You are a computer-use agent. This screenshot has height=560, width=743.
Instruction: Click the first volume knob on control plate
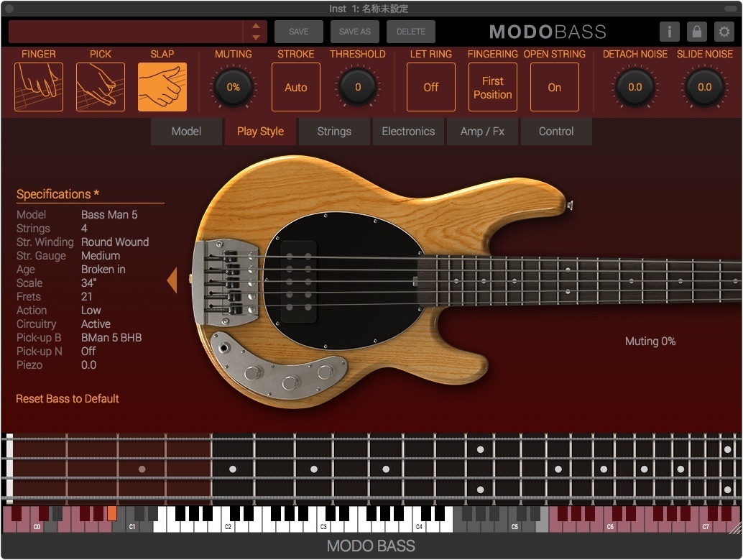point(254,372)
